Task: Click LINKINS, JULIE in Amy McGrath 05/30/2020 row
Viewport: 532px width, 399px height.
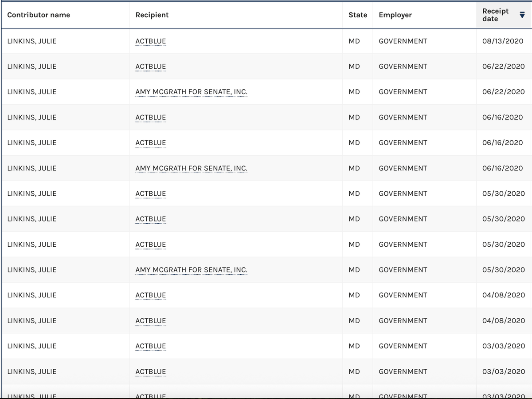Action: pyautogui.click(x=32, y=270)
